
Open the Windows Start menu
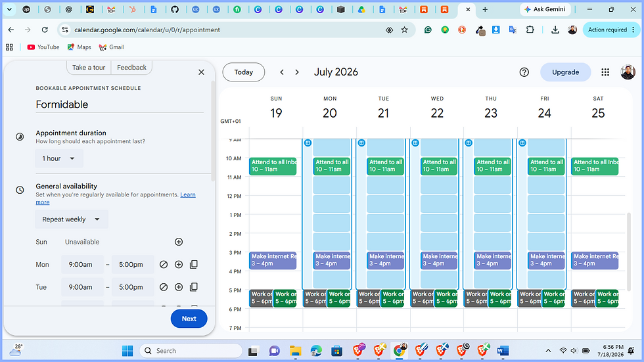(127, 351)
